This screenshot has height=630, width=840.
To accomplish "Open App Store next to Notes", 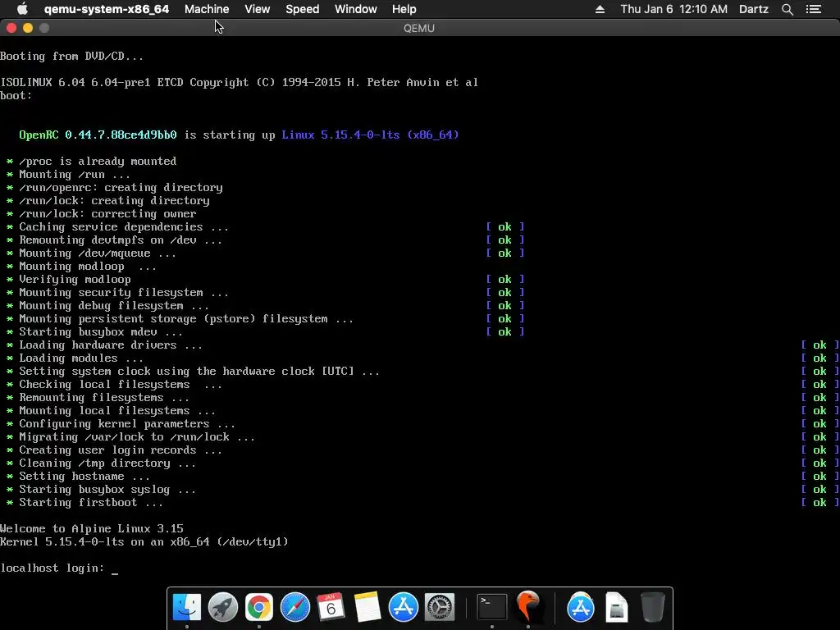I will [x=403, y=607].
